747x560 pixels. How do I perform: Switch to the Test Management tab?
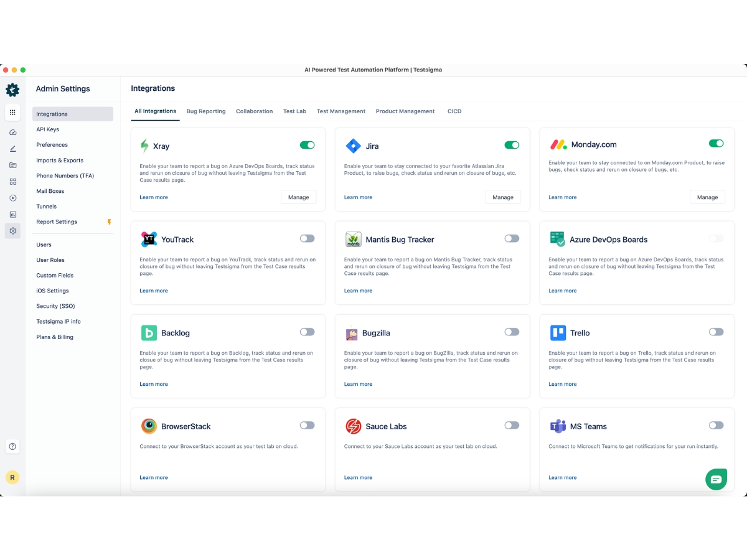point(341,111)
